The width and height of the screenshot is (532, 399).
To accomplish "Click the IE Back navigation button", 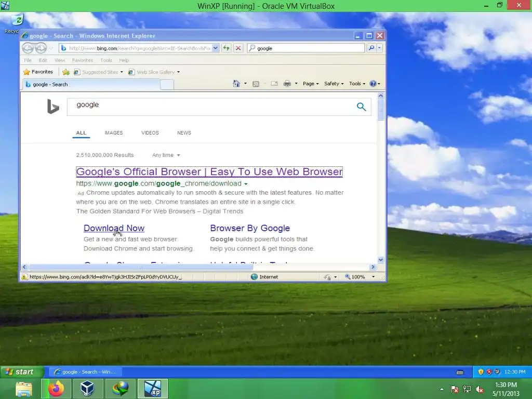I will pyautogui.click(x=28, y=48).
